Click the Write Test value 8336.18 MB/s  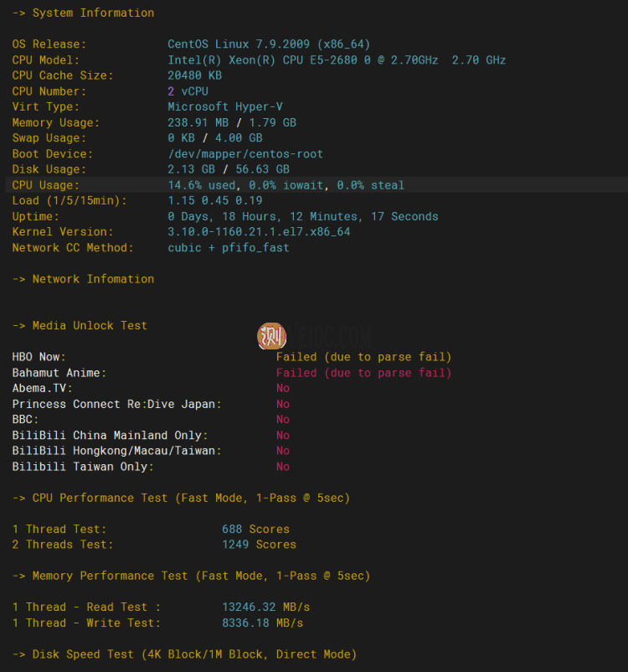[x=262, y=623]
